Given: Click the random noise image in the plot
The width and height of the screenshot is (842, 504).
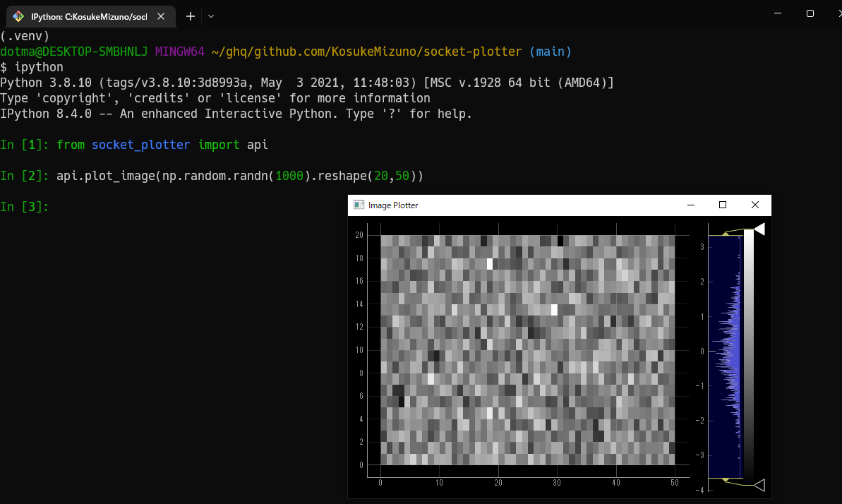Looking at the screenshot, I should coord(526,349).
